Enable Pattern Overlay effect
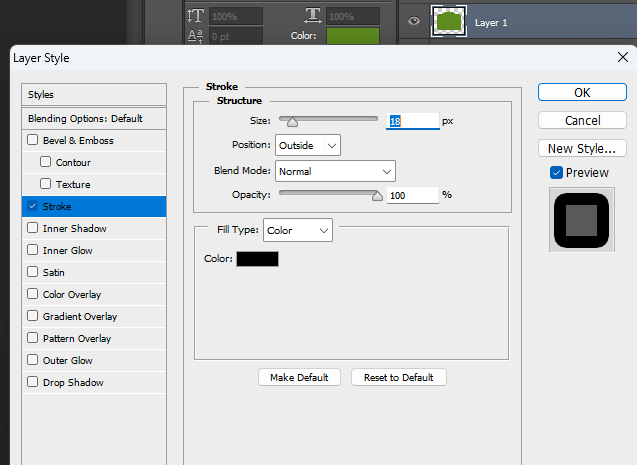Image resolution: width=637 pixels, height=465 pixels. click(32, 337)
